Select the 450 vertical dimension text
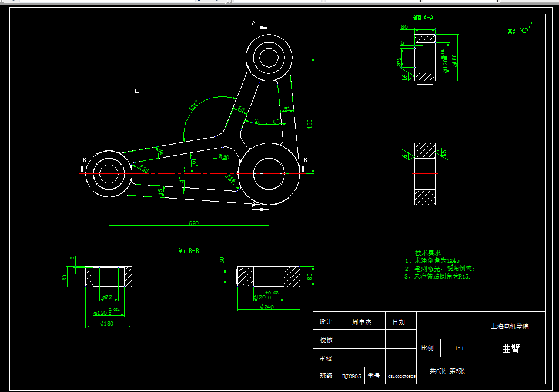This screenshot has height=392, width=559. click(x=309, y=125)
